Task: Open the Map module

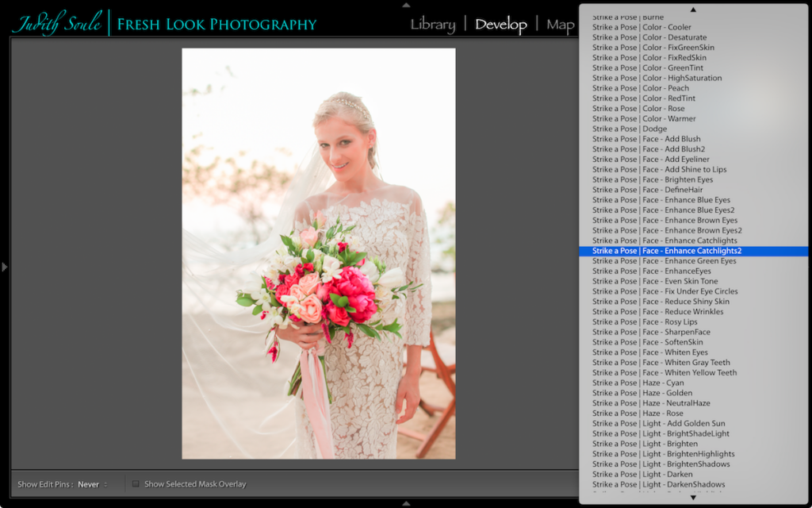Action: click(x=561, y=25)
